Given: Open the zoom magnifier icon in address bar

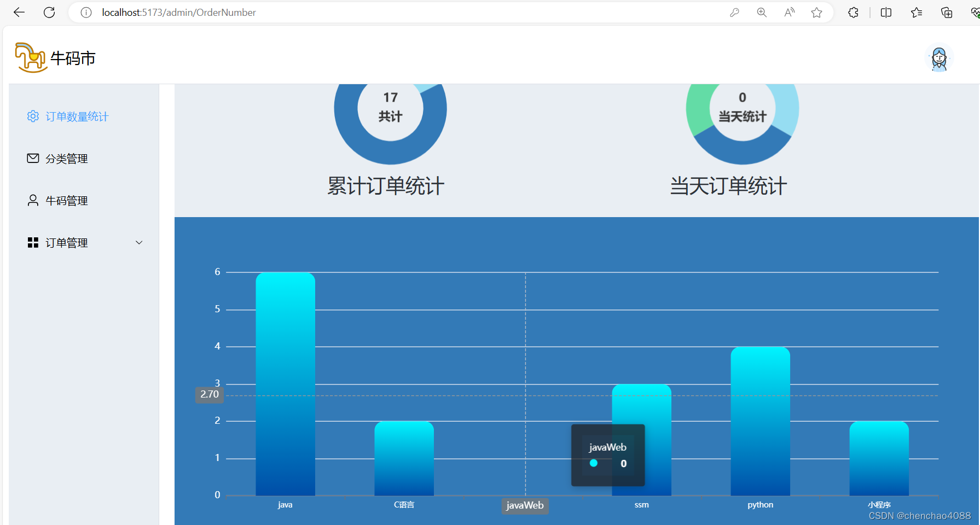Looking at the screenshot, I should [762, 13].
